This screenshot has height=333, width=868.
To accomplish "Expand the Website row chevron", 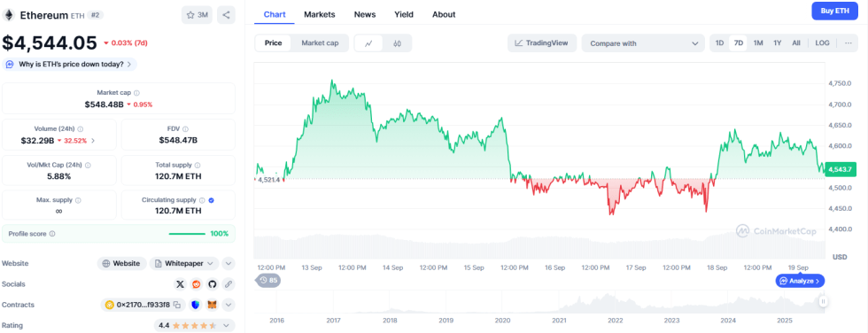I will [x=229, y=263].
